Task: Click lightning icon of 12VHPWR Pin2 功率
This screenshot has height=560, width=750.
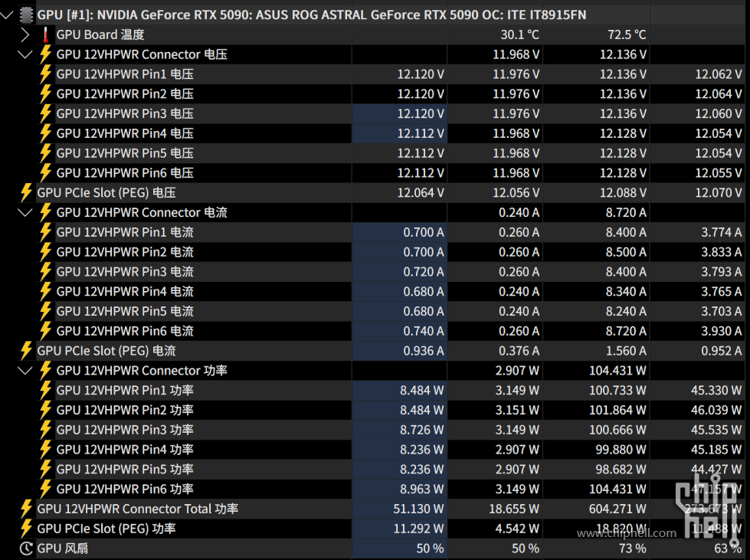Action: pyautogui.click(x=45, y=411)
